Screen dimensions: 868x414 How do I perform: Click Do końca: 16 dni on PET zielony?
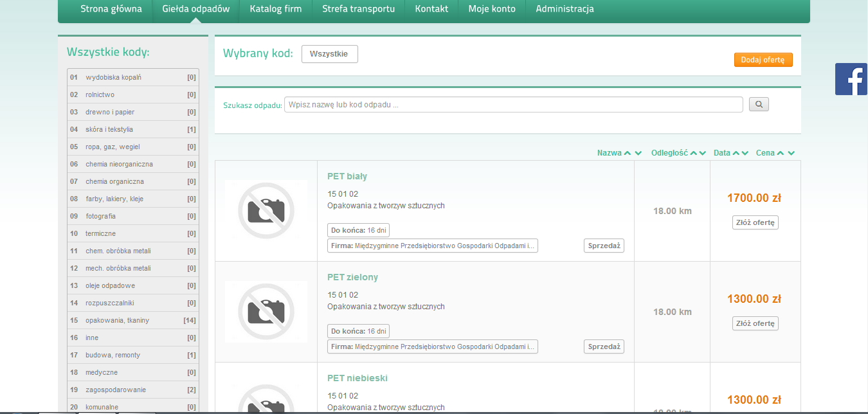click(x=358, y=331)
